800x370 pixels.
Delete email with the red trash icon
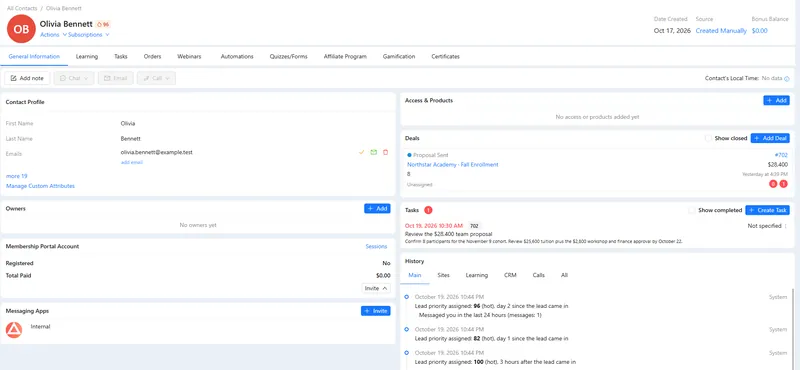385,152
